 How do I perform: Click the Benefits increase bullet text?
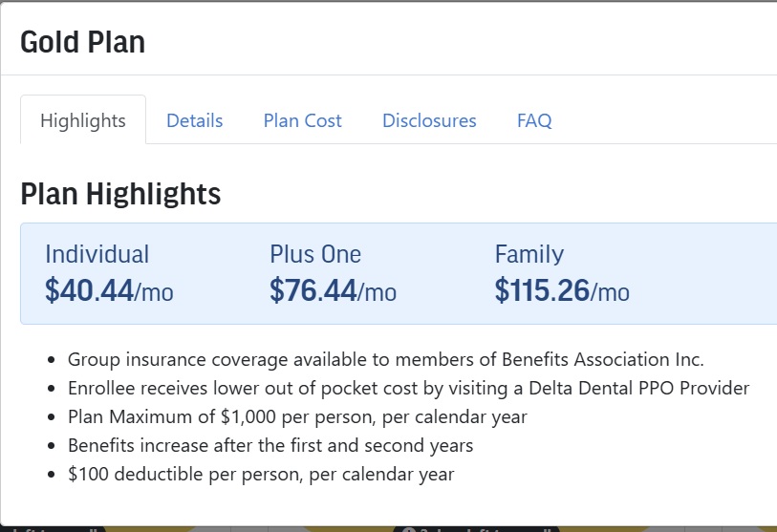tap(270, 446)
